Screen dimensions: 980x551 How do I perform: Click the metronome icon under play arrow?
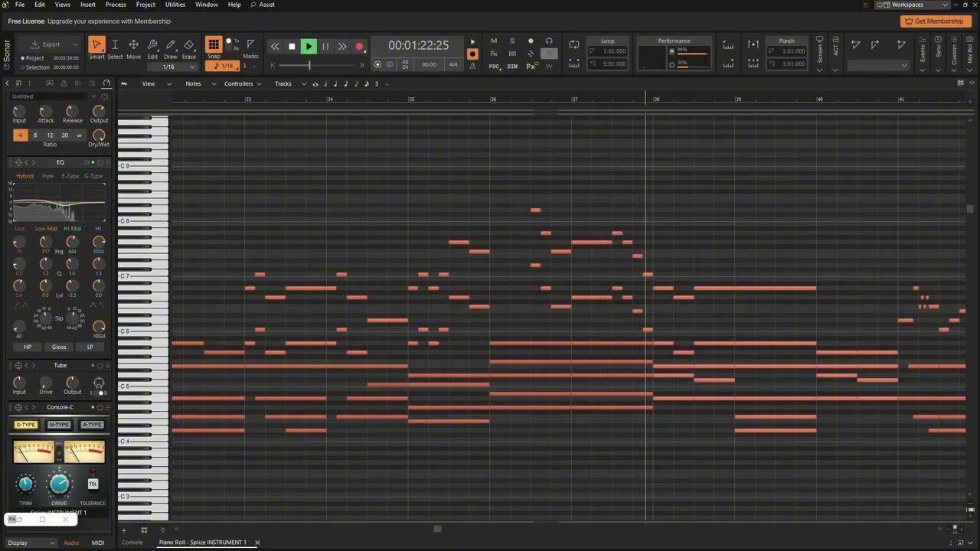point(472,66)
